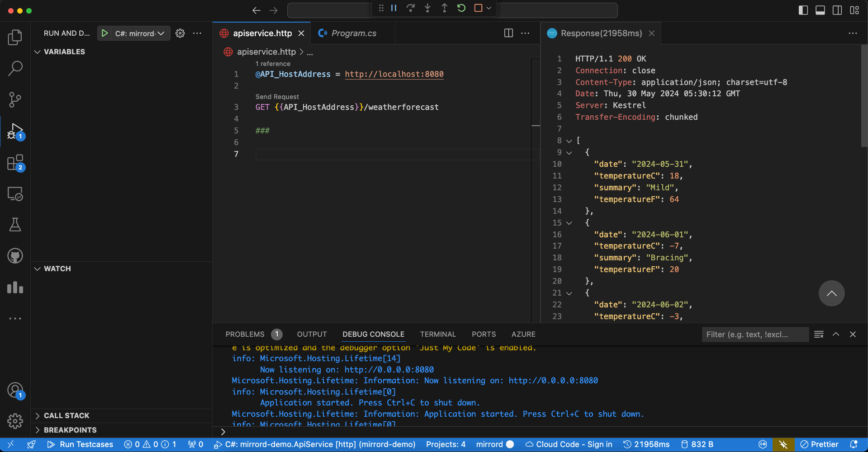This screenshot has height=452, width=868.
Task: Open the Testing beaker icon
Action: pyautogui.click(x=15, y=225)
